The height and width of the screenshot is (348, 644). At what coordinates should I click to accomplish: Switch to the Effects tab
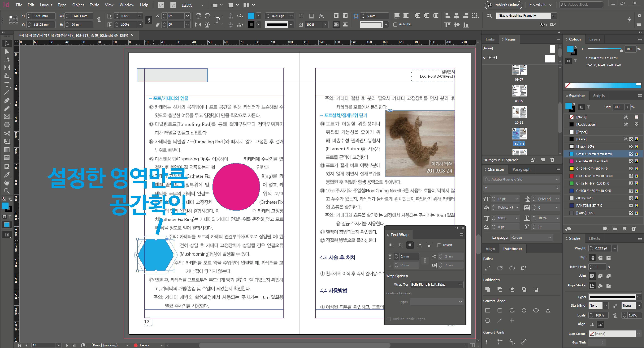594,238
